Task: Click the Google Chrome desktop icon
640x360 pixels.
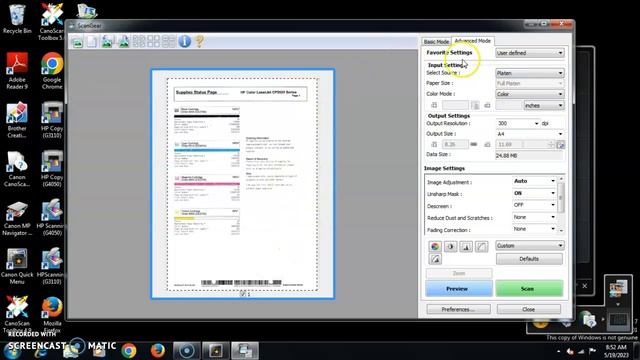Action: pyautogui.click(x=52, y=71)
